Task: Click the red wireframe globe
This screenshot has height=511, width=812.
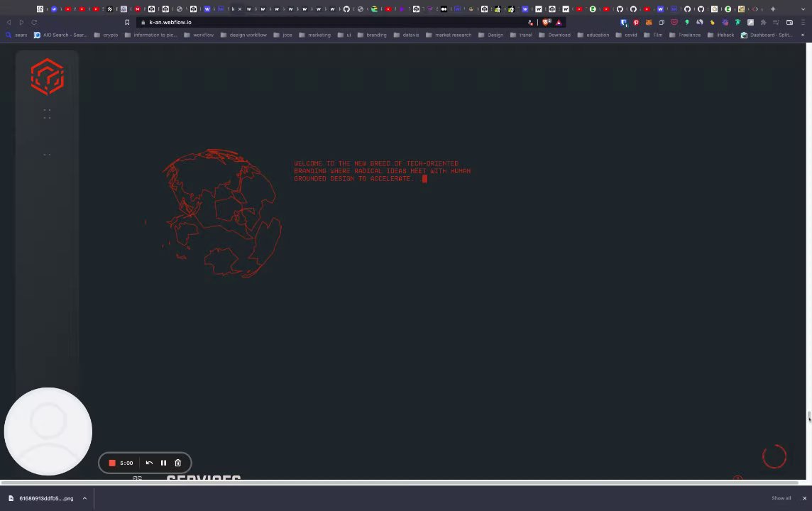Action: (223, 214)
